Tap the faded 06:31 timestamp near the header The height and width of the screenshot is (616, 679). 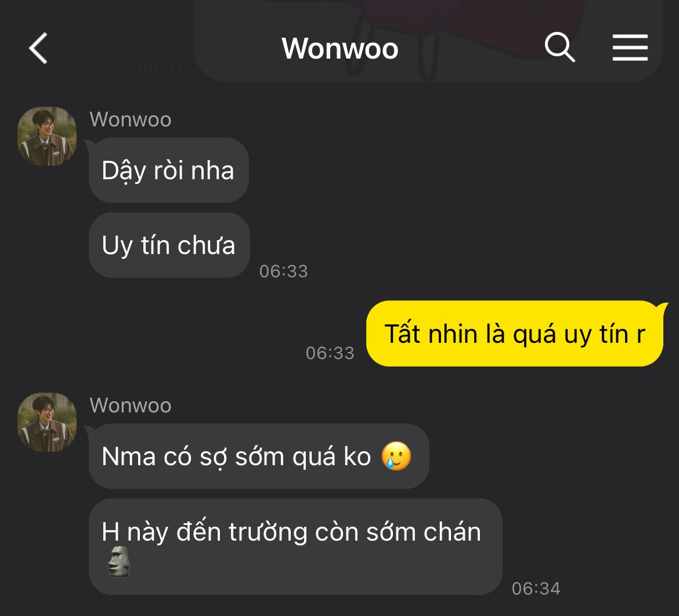click(x=160, y=67)
